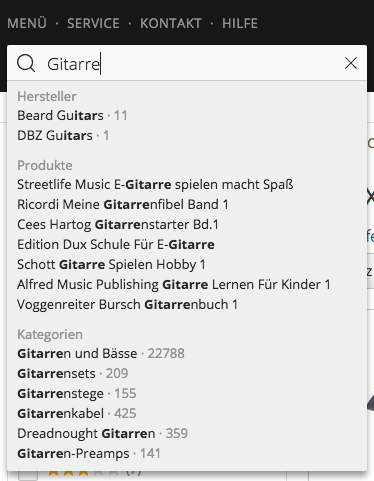
Task: Open Ricordi Meine Gitarrenfibel Band 1
Action: tap(123, 204)
